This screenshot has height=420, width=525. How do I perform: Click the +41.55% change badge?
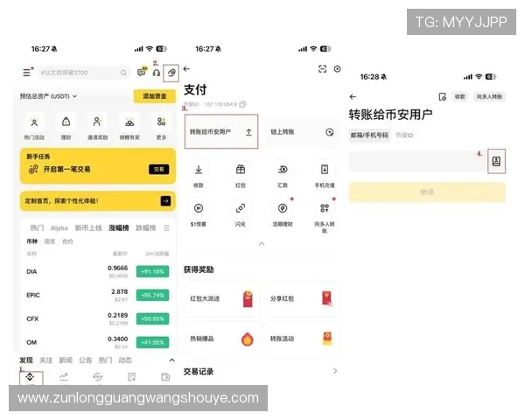(152, 342)
